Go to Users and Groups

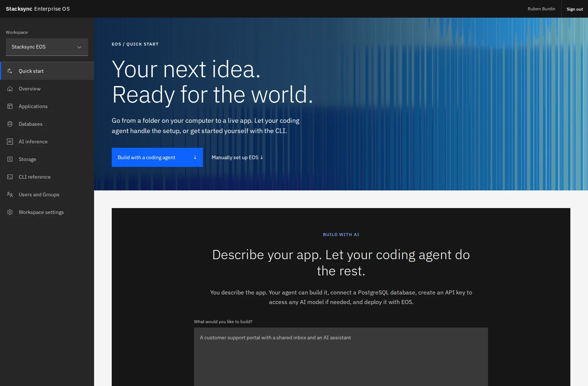[47, 194]
